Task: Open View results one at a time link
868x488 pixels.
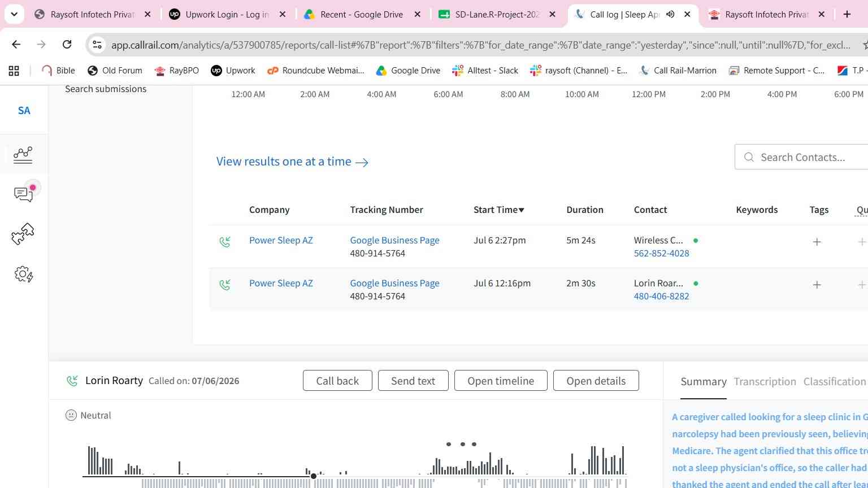Action: [292, 162]
